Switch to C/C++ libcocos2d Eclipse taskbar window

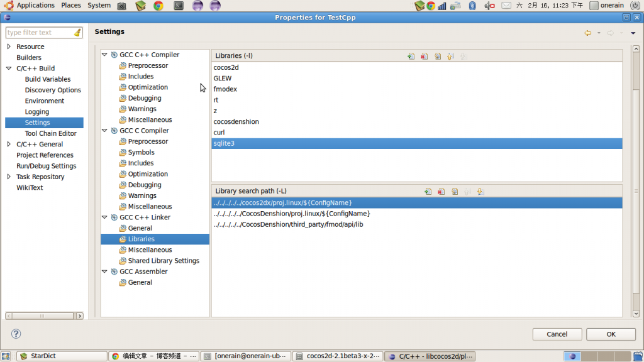[430, 356]
